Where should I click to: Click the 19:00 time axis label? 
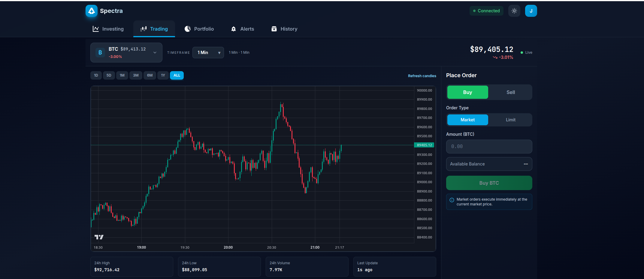141,247
